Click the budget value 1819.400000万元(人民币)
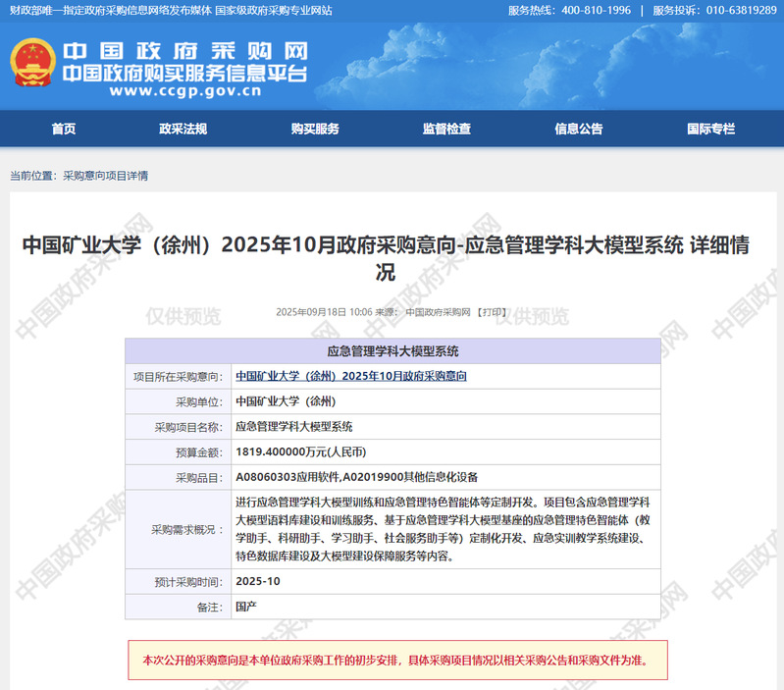The width and height of the screenshot is (784, 690). (301, 452)
